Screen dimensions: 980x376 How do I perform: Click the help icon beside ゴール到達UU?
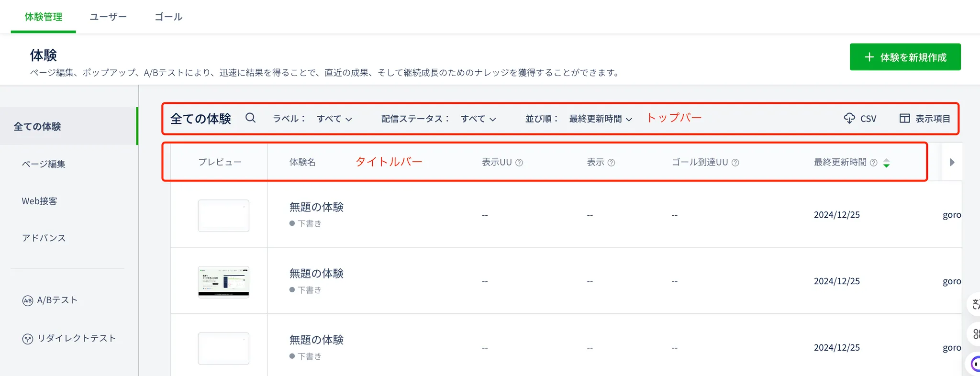point(735,163)
